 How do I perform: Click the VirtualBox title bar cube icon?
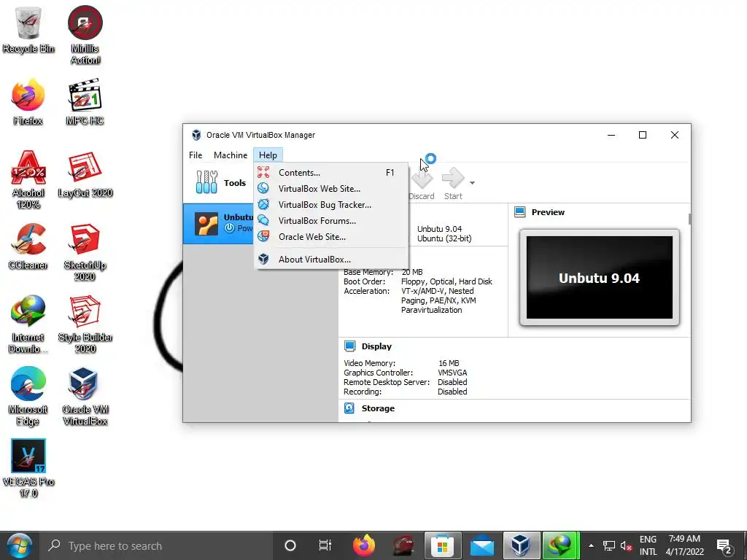point(196,135)
